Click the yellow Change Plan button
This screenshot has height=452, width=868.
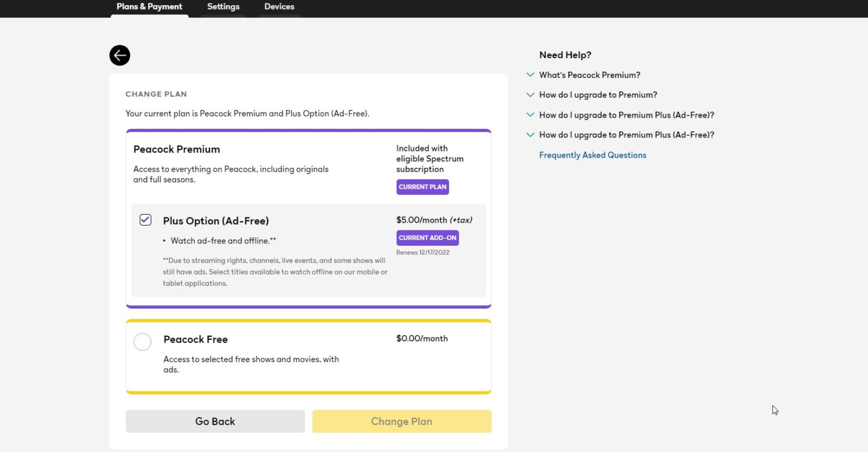401,421
